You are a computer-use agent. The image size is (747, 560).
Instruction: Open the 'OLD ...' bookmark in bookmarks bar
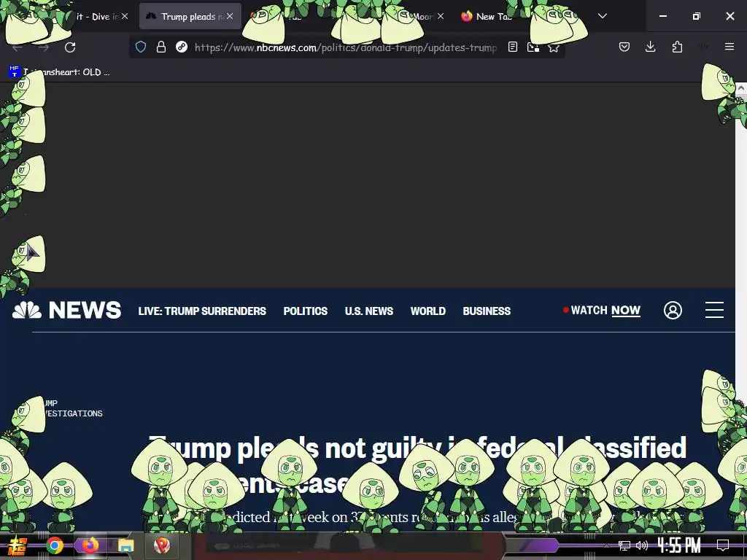point(60,72)
